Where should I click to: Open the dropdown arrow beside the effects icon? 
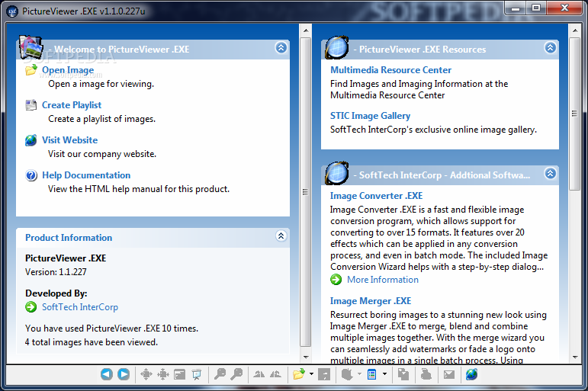click(360, 373)
